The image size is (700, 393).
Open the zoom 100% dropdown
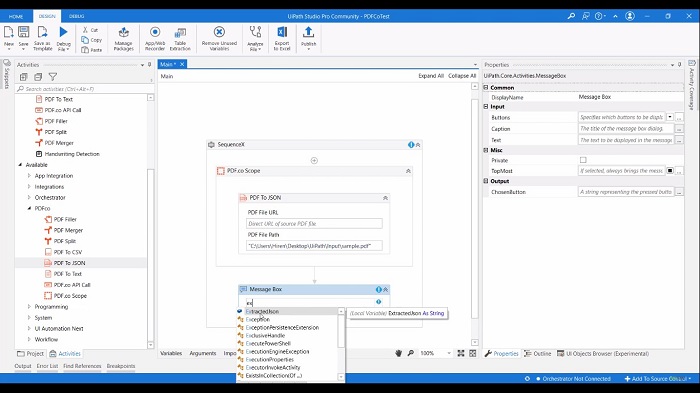(x=449, y=353)
